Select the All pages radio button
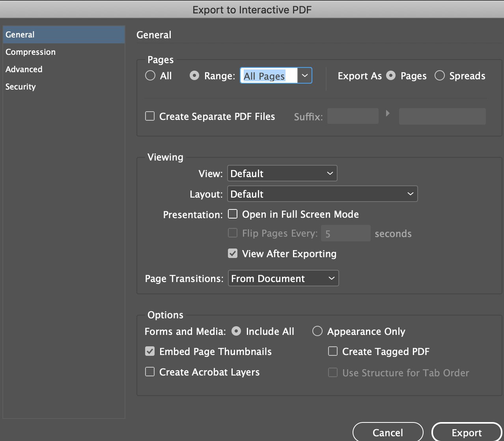The width and height of the screenshot is (504, 441). click(x=150, y=75)
